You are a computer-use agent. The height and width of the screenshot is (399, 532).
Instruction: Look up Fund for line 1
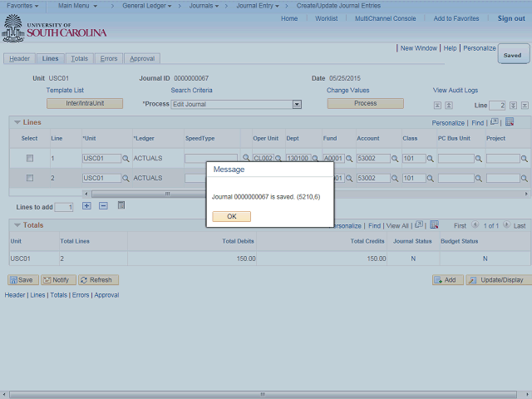pos(349,159)
